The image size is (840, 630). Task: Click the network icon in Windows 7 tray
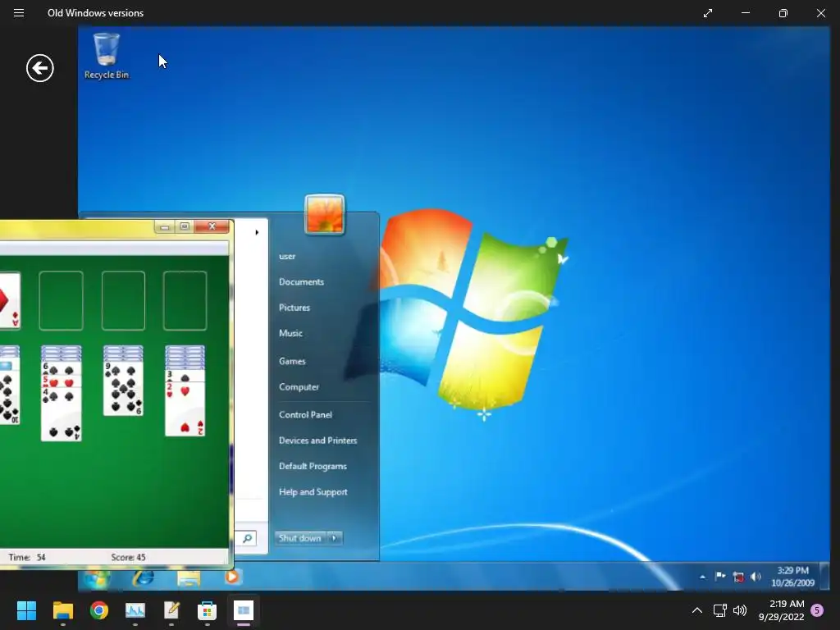(738, 577)
